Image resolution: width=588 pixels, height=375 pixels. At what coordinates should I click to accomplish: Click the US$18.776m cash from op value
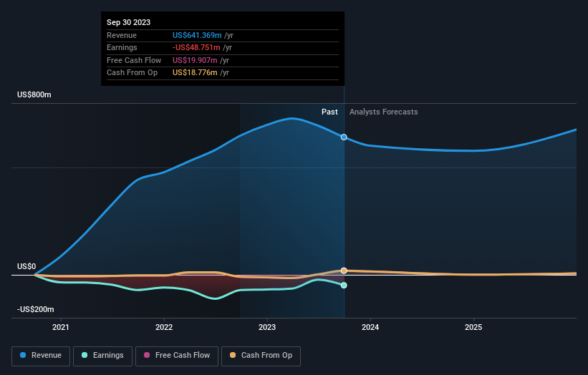pos(195,73)
